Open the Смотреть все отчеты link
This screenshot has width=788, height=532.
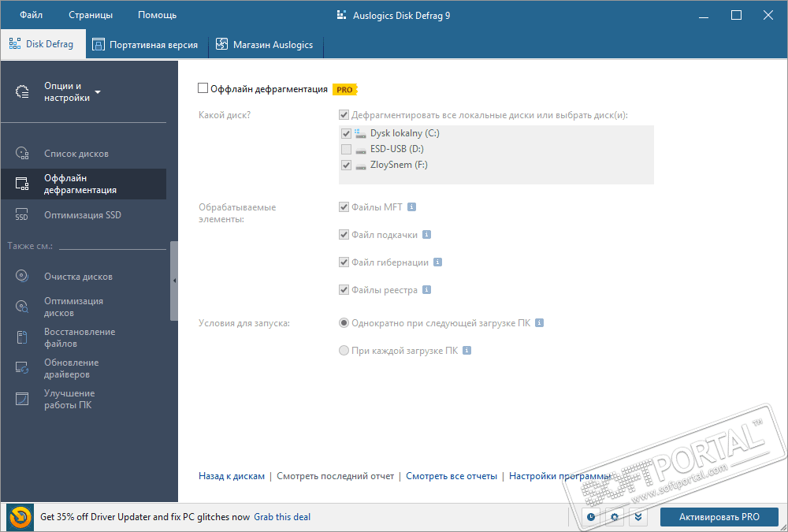pos(452,476)
